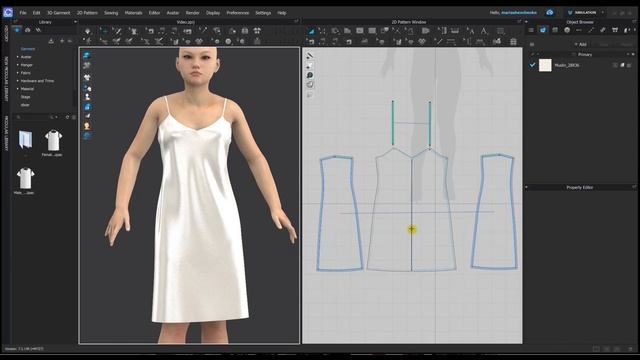
Task: Click the username link after Hello
Action: [519, 13]
